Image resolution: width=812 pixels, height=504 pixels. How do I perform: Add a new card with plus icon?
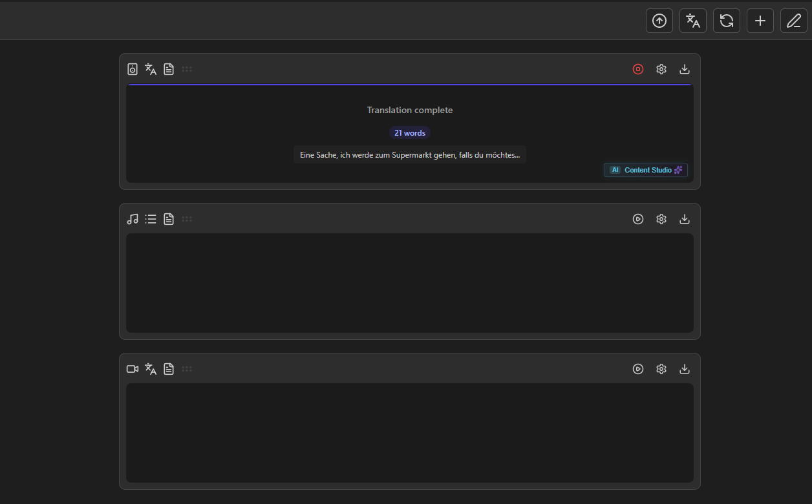760,21
